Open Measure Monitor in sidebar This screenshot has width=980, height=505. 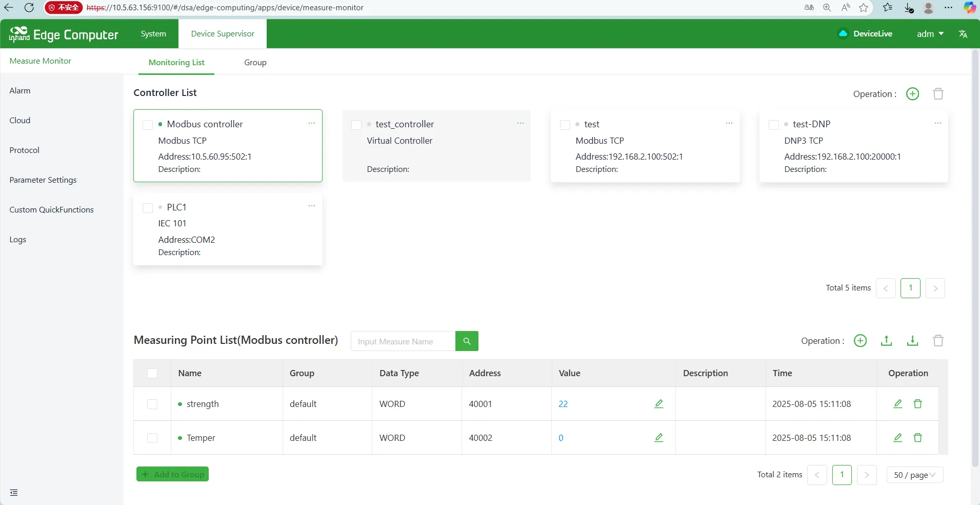(41, 61)
